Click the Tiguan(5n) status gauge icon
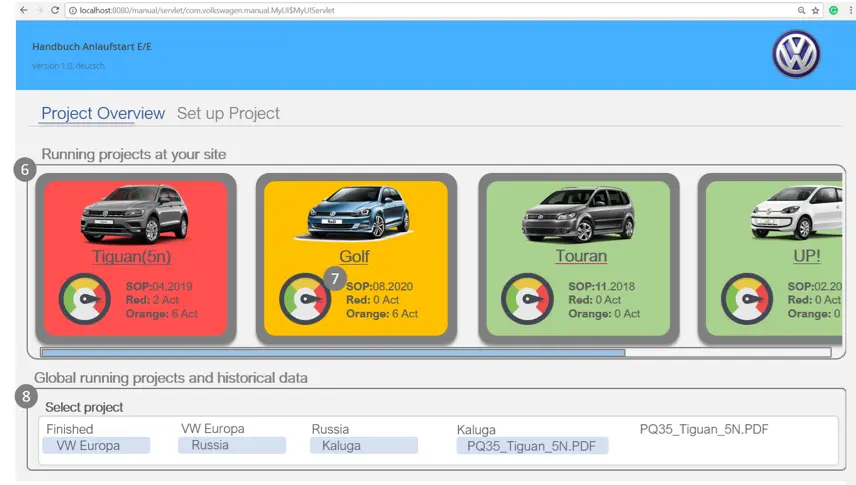Screen dimensions: 856x485 [x=85, y=299]
